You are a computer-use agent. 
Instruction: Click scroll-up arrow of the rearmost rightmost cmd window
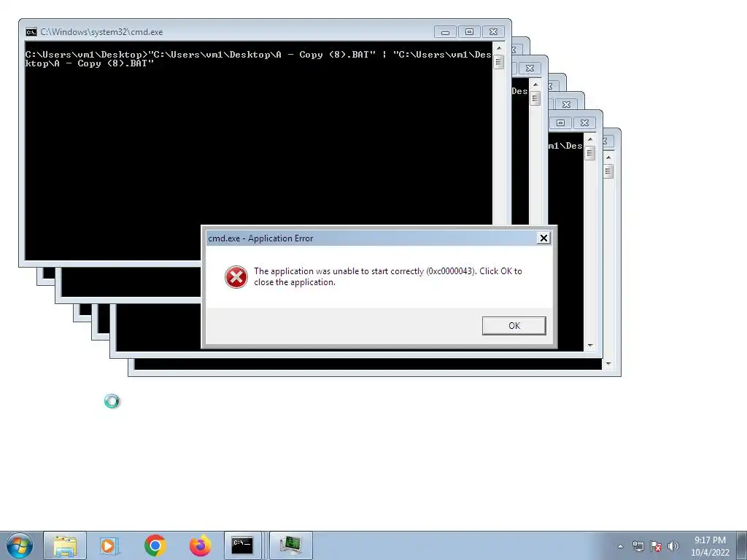[x=608, y=157]
